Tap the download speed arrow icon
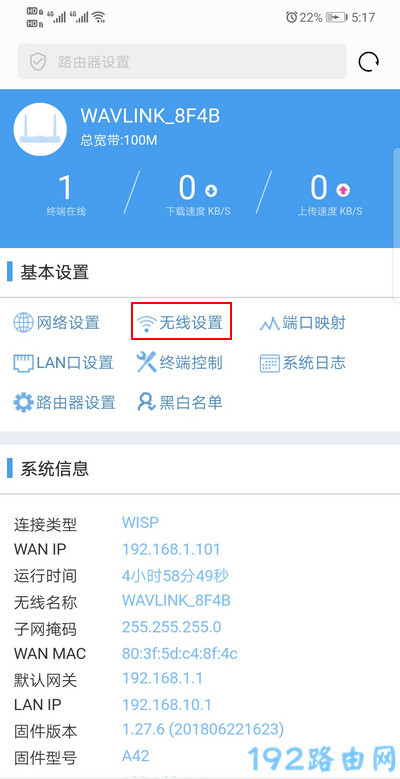Screen dimensions: 400x779 click(211, 190)
